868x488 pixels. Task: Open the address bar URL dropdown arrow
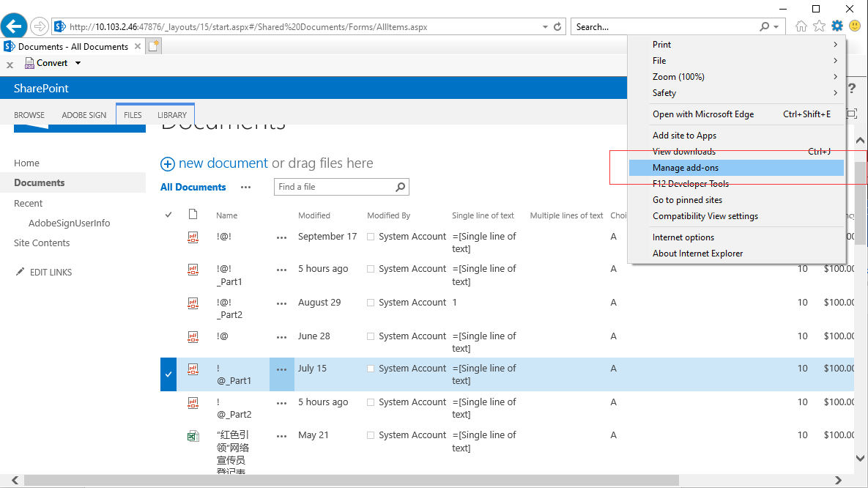(545, 27)
